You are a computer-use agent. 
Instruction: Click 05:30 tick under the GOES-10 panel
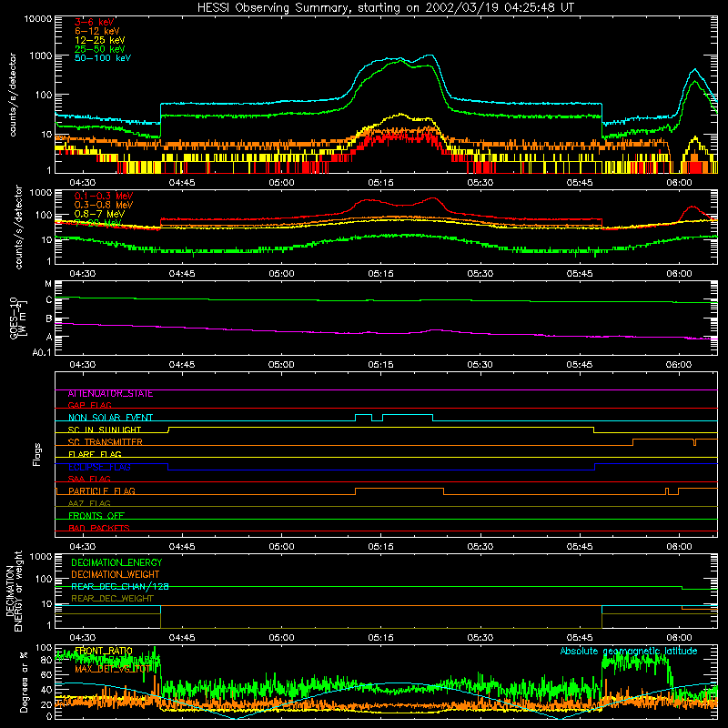click(480, 365)
